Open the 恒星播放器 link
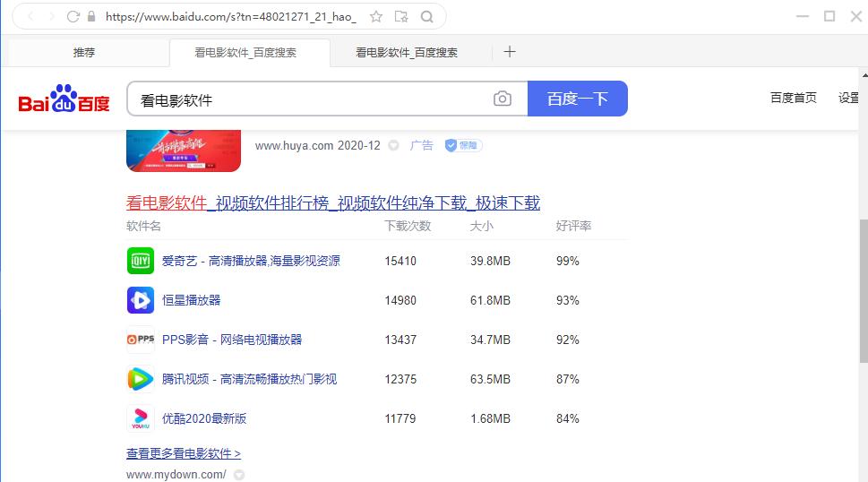The width and height of the screenshot is (868, 482). click(x=191, y=300)
